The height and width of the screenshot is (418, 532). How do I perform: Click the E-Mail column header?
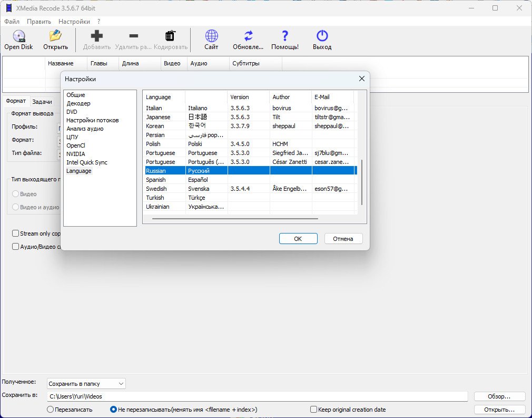(x=332, y=97)
